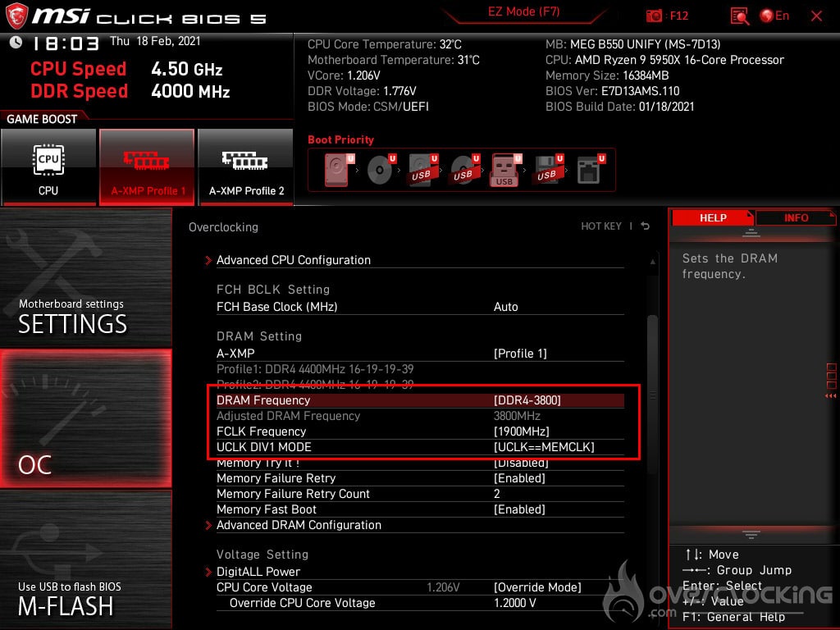Edit the Memory Failure Retry Count value
Image resolution: width=840 pixels, height=630 pixels.
496,493
